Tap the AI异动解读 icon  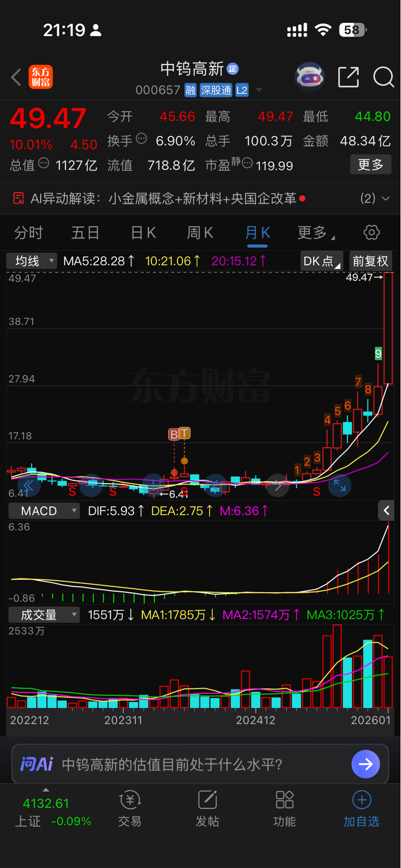pos(19,199)
